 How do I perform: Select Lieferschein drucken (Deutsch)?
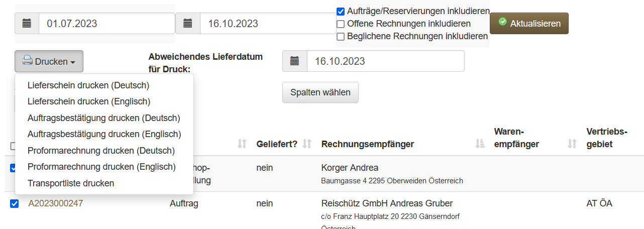[x=88, y=85]
